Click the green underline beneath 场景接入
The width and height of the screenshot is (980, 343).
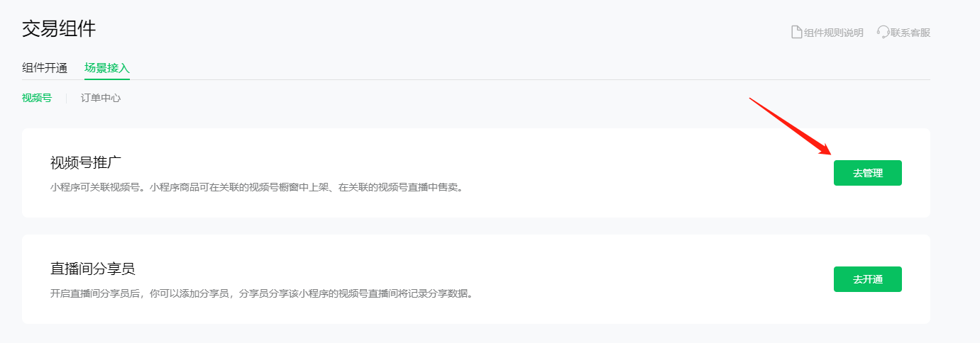pos(107,79)
